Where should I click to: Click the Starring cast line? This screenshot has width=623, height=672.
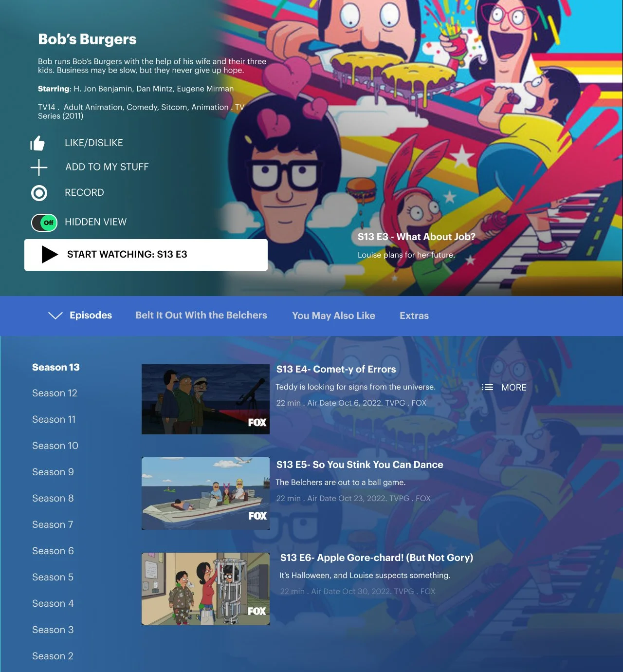point(136,89)
